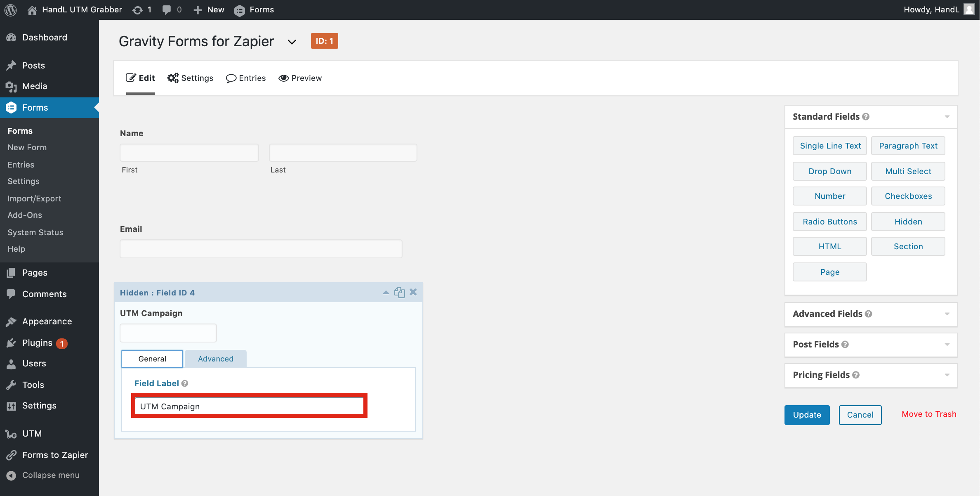Open user avatar in top right

(969, 9)
